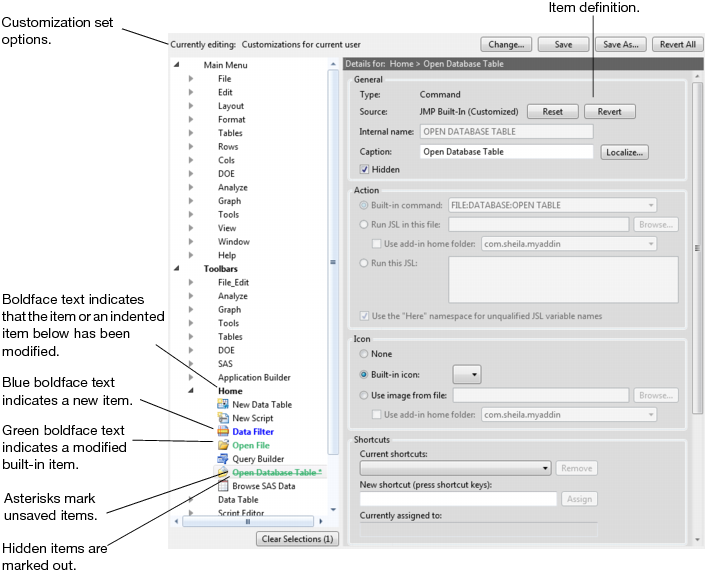Collapse the Toolbars tree section
This screenshot has height=576, width=707.
[178, 269]
